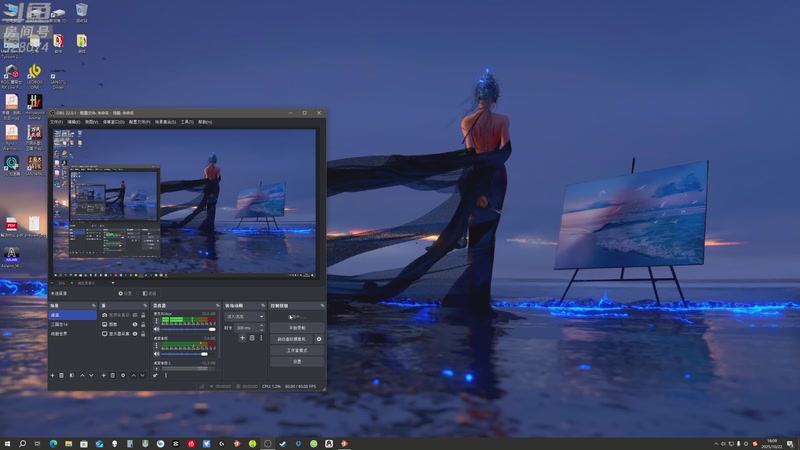Click source Filters button below preview

tap(150, 293)
